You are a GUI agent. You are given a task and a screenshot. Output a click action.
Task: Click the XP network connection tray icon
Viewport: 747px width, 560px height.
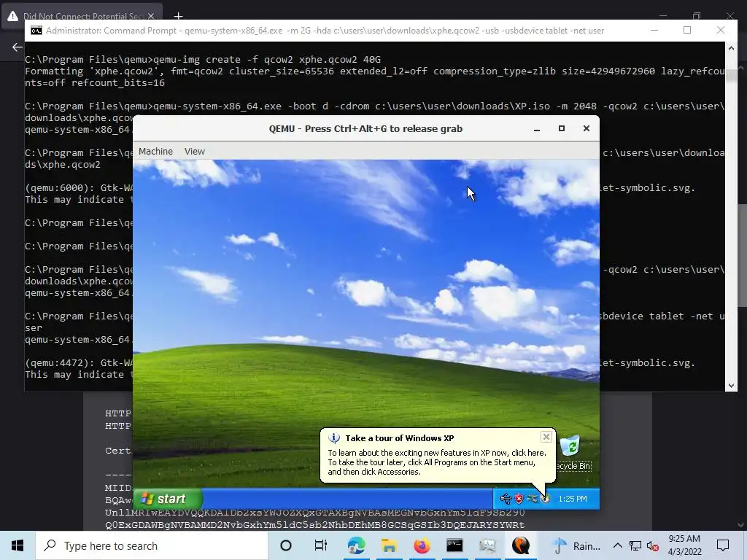pos(532,499)
